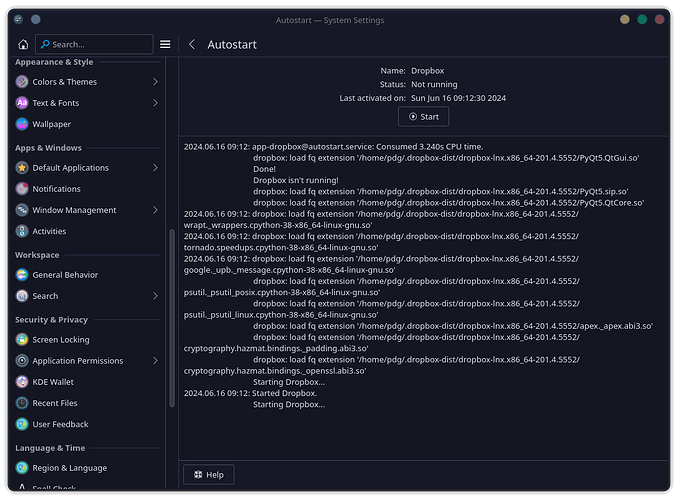Click the Activities icon

click(x=22, y=232)
